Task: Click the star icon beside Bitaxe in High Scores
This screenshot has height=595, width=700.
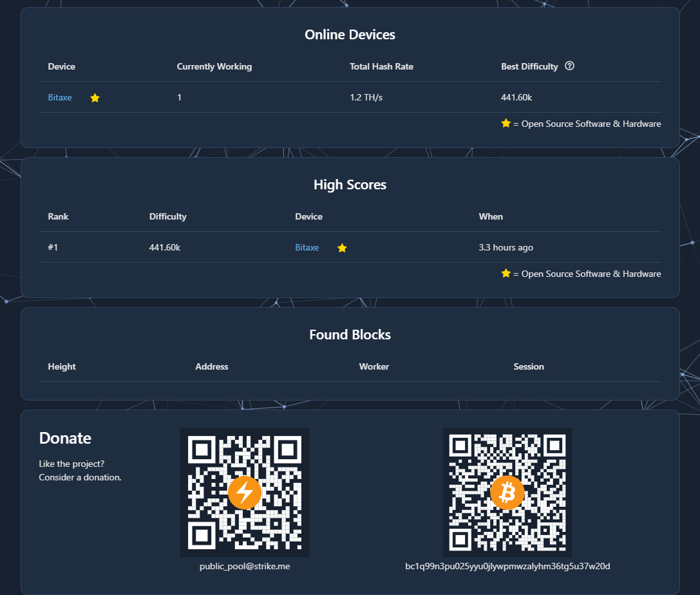Action: [x=342, y=248]
